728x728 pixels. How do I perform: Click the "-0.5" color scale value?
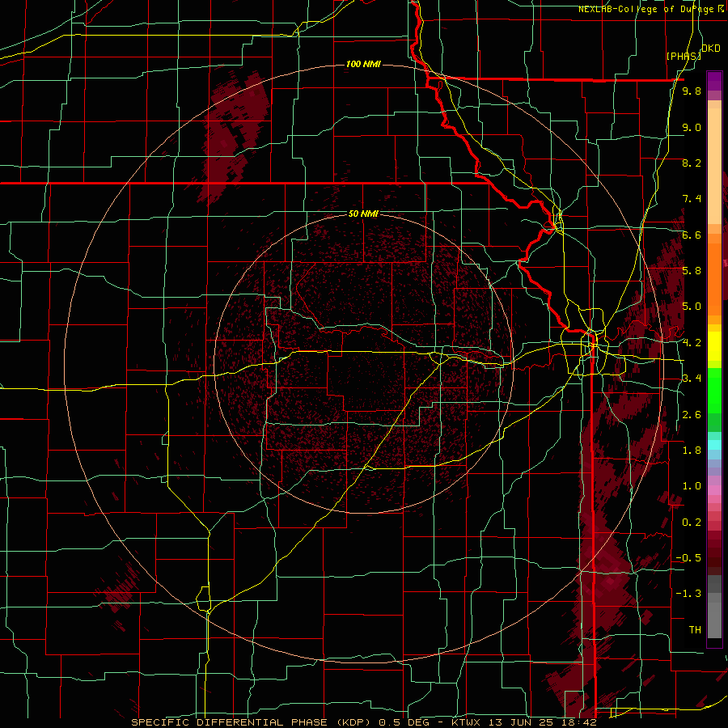[x=688, y=558]
